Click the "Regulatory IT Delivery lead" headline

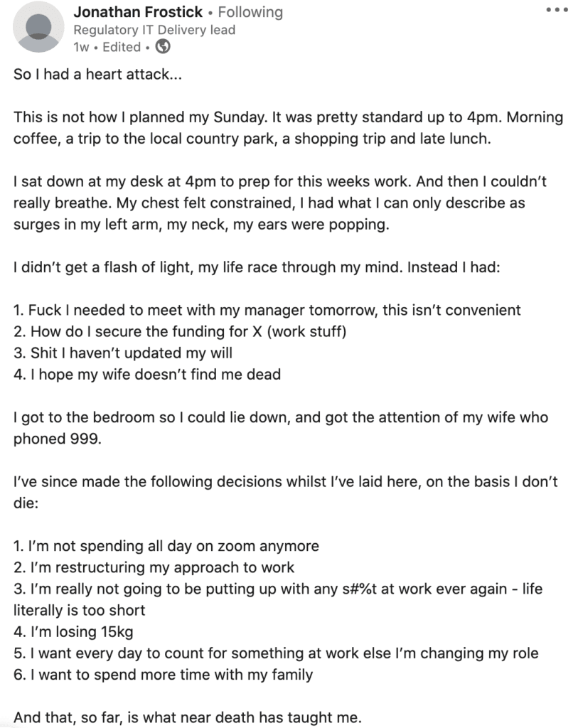tap(154, 30)
